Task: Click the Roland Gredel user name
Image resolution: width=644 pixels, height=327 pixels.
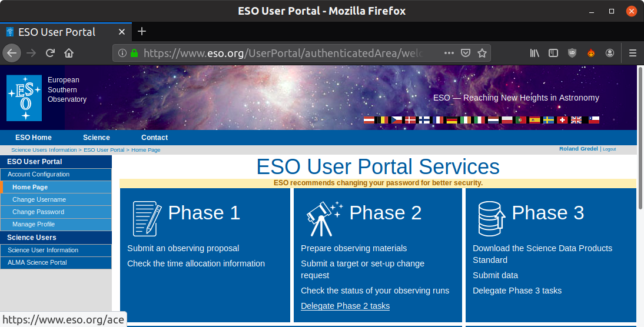Action: 578,149
